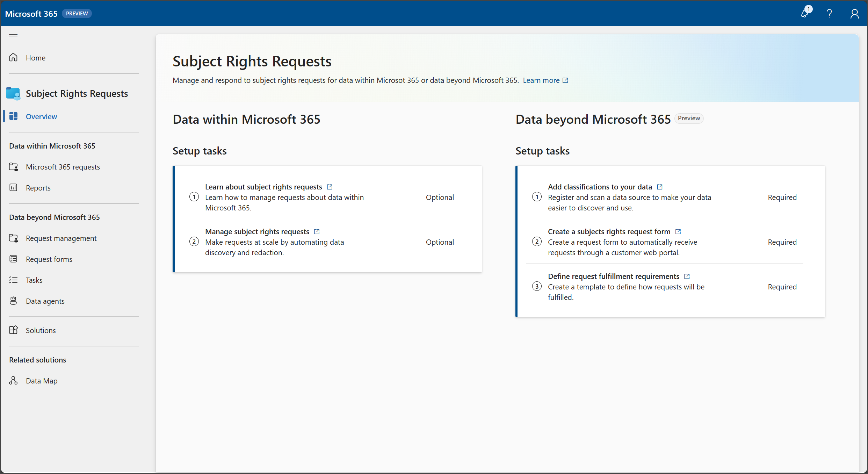868x474 pixels.
Task: Click Learn more about Subject Rights Requests
Action: pyautogui.click(x=541, y=79)
